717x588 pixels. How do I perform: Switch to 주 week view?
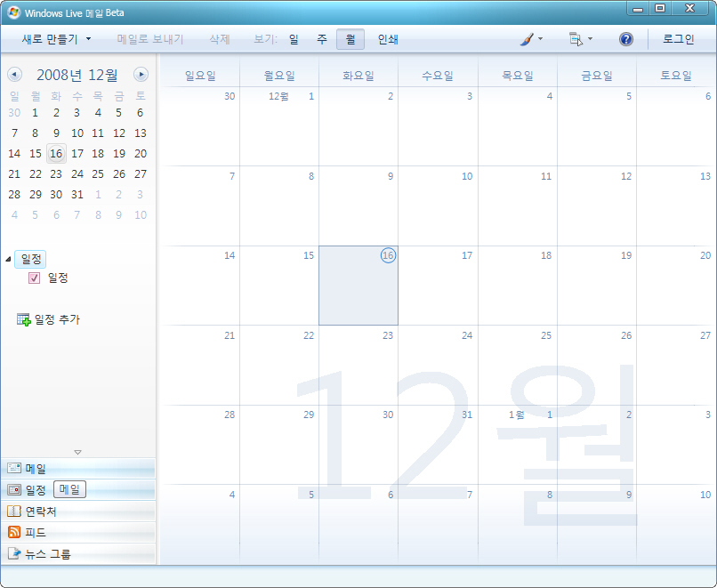322,39
